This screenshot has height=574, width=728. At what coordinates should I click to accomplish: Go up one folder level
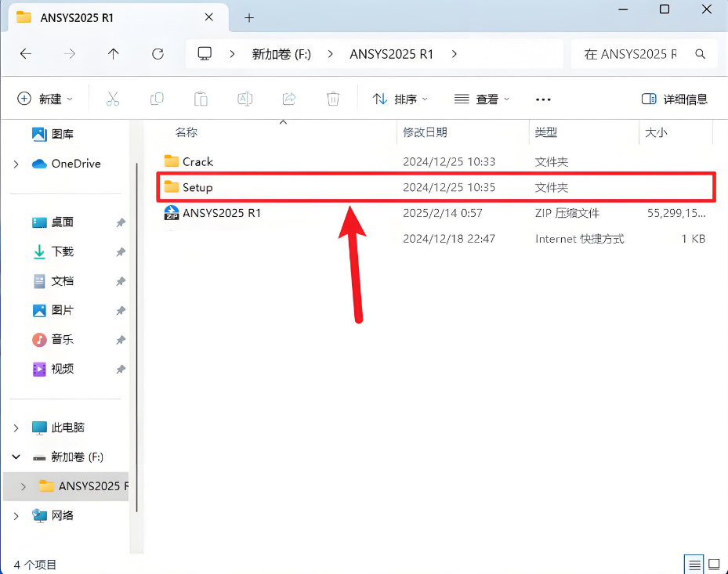pos(114,54)
